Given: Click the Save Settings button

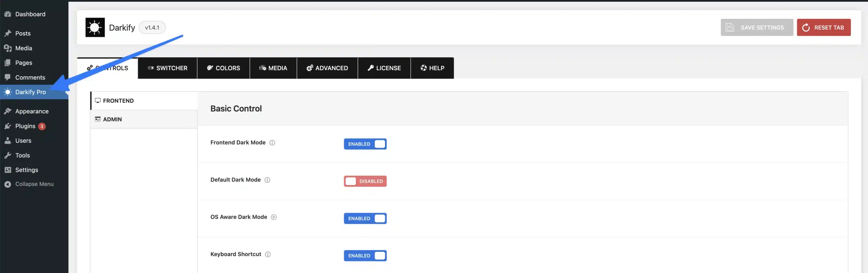Looking at the screenshot, I should [x=757, y=27].
